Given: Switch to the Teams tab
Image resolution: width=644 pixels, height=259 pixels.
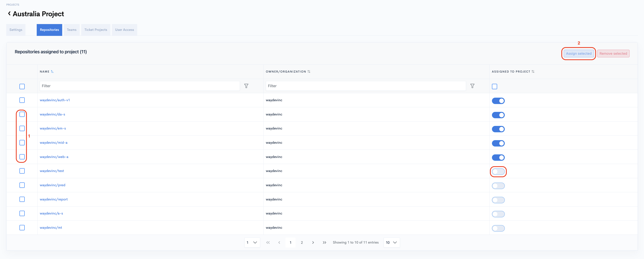Looking at the screenshot, I should tap(71, 30).
